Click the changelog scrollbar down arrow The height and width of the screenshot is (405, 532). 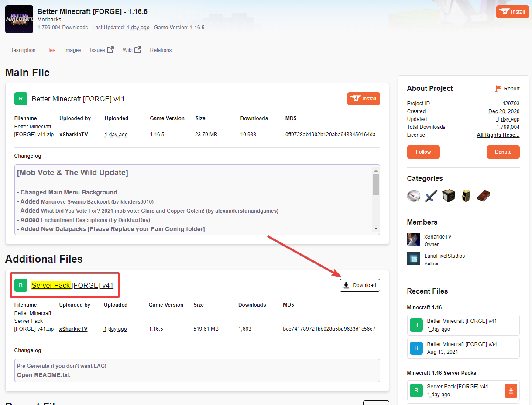pos(376,228)
